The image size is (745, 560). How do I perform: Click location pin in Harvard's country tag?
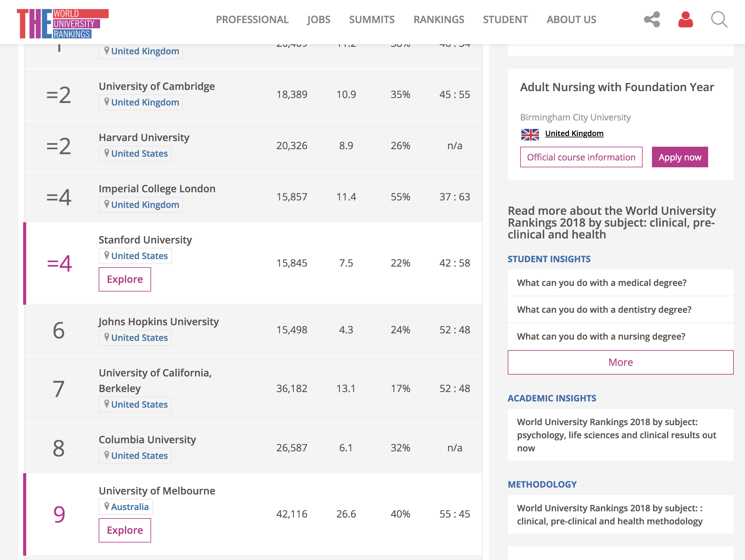coord(106,153)
